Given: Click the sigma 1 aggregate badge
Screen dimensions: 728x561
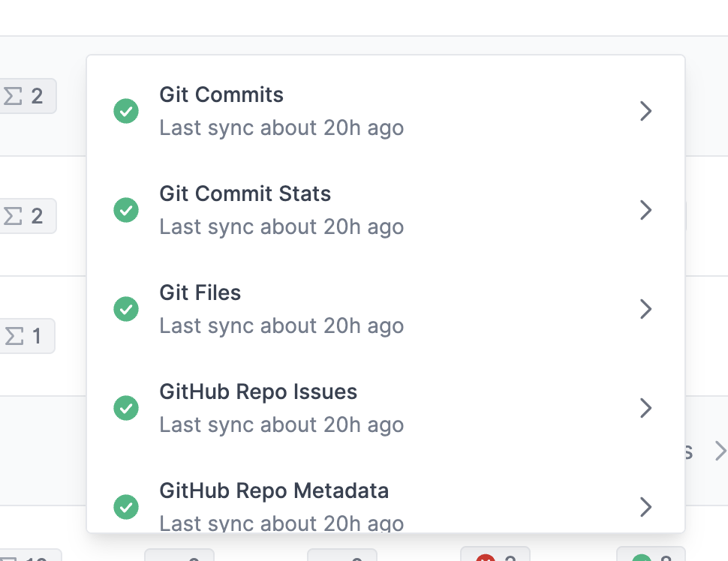Looking at the screenshot, I should click(x=28, y=336).
